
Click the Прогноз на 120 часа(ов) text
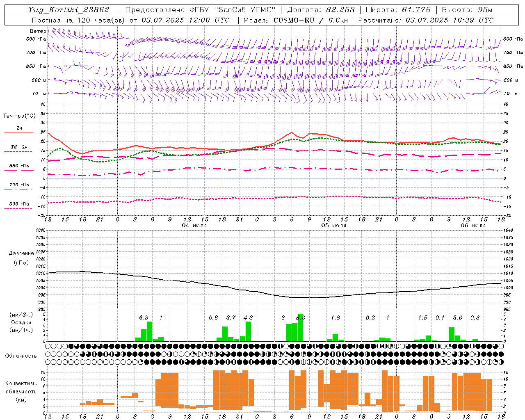pos(78,20)
